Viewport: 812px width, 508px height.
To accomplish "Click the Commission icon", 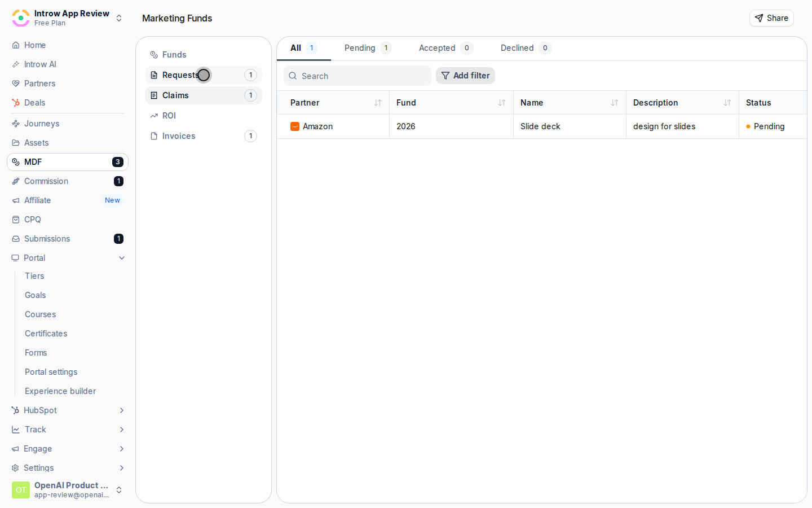I will 16,181.
